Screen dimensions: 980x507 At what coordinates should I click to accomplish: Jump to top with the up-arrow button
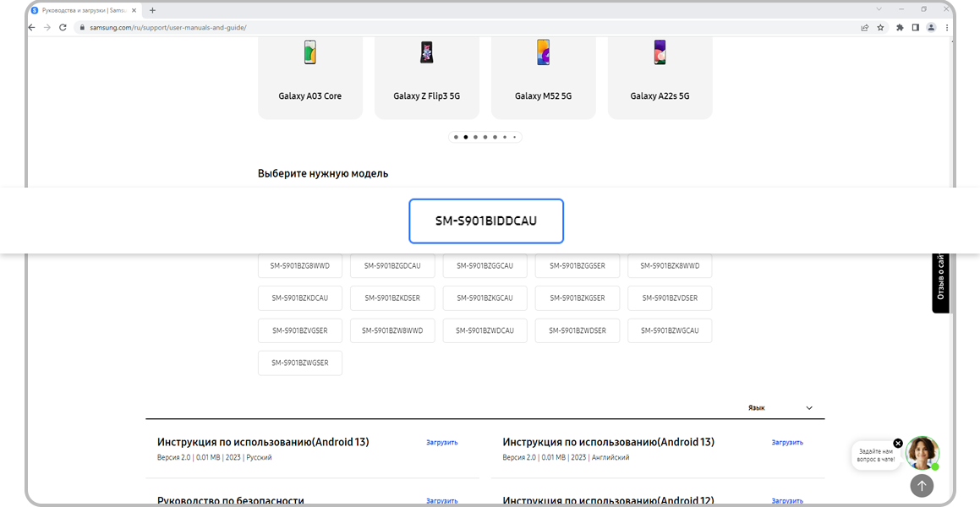(922, 485)
